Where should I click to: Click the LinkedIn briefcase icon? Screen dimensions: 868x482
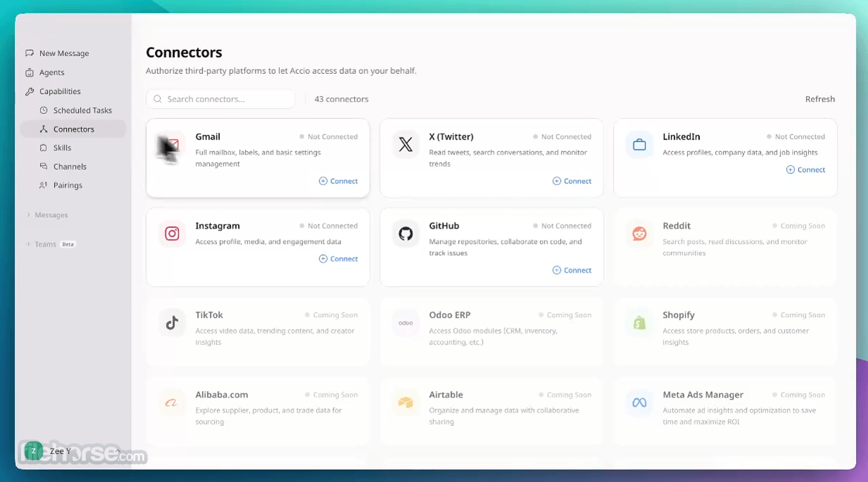click(639, 144)
